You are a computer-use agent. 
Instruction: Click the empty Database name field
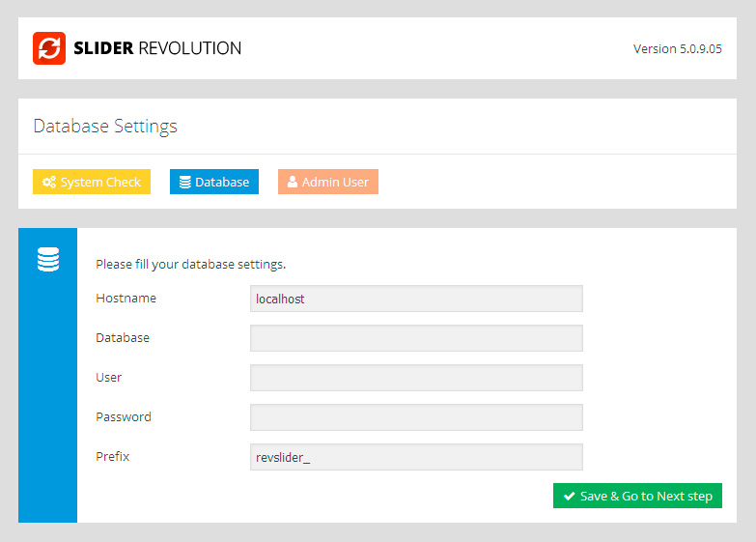(416, 338)
